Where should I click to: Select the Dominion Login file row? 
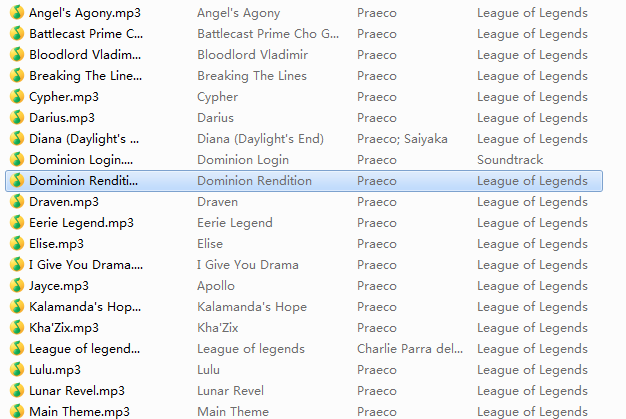304,160
